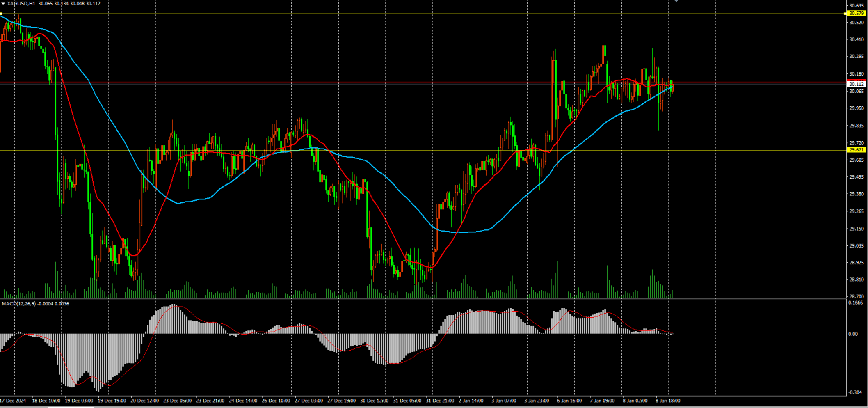Viewport: 868px width, 408px height.
Task: Select price scale value 28.810
Action: point(856,280)
